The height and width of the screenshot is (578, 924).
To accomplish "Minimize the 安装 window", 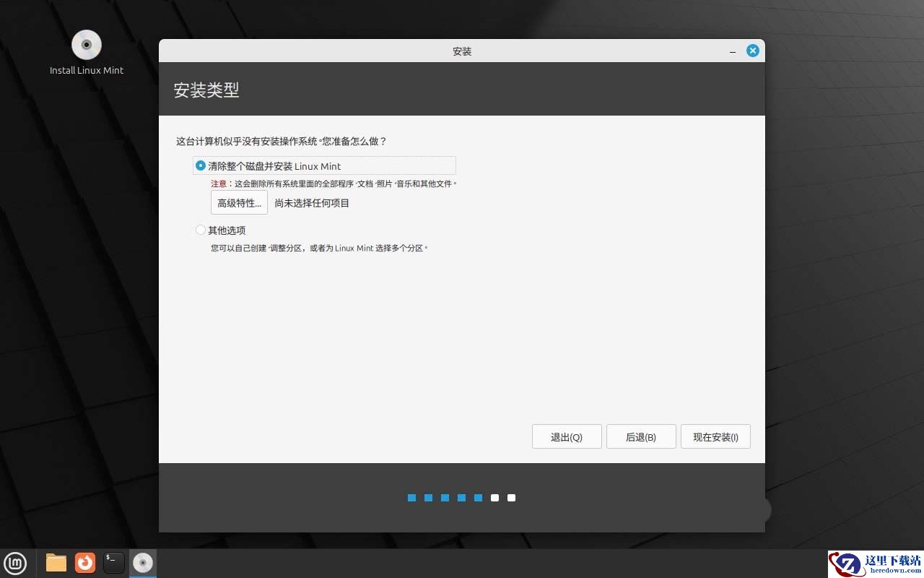I will click(733, 51).
